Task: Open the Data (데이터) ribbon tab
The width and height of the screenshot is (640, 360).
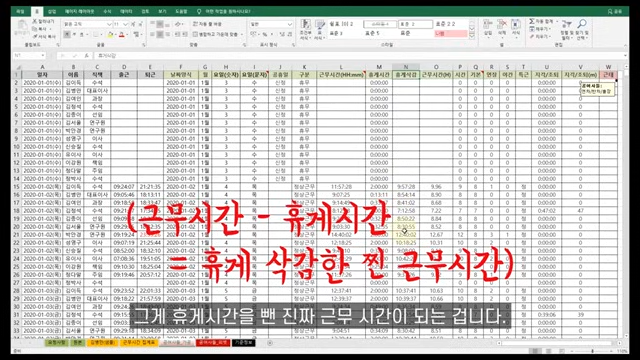Action: tap(126, 11)
